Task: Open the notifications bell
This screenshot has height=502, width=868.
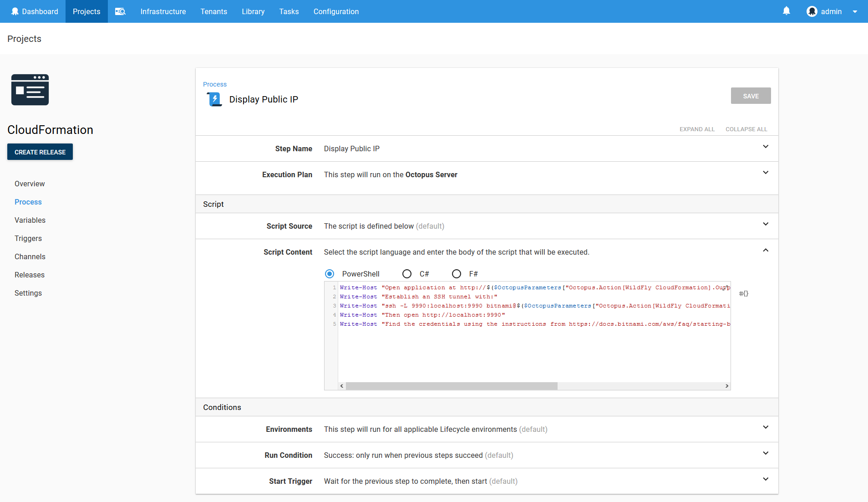Action: [x=786, y=11]
